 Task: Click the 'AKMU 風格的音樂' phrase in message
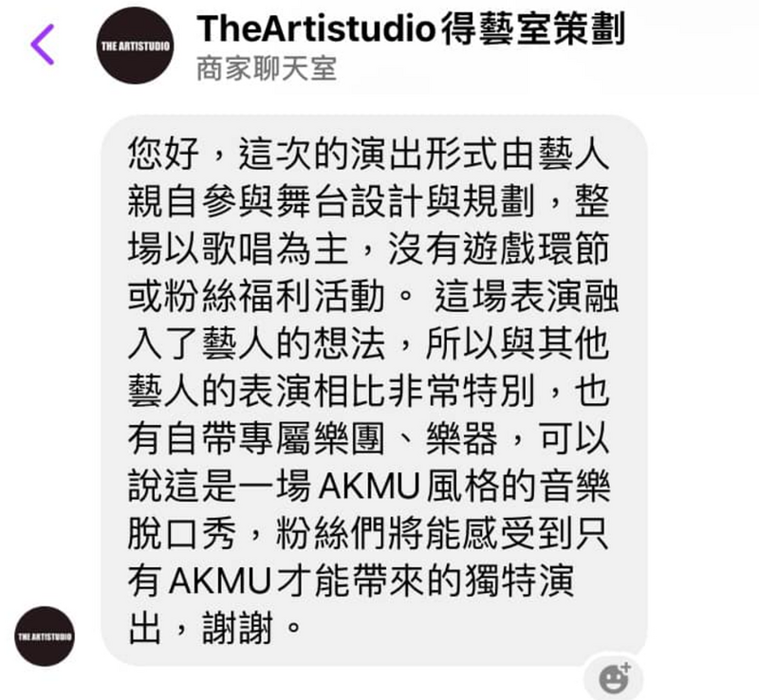click(464, 486)
